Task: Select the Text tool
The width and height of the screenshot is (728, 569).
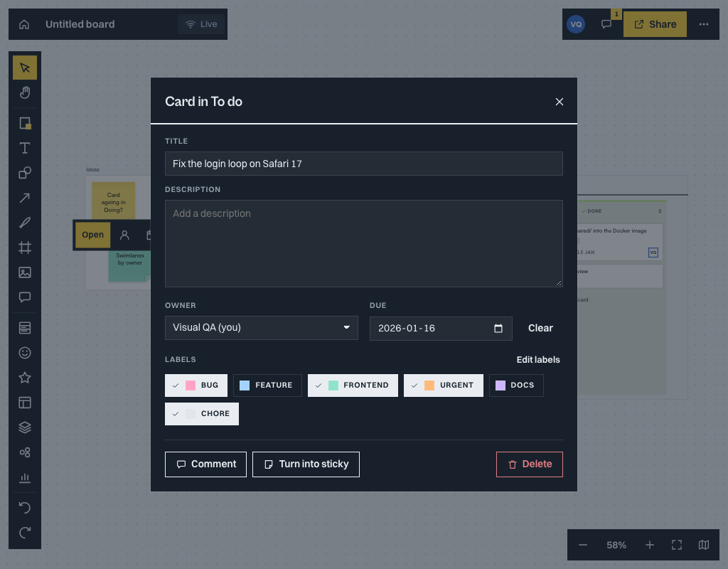Action: coord(25,148)
